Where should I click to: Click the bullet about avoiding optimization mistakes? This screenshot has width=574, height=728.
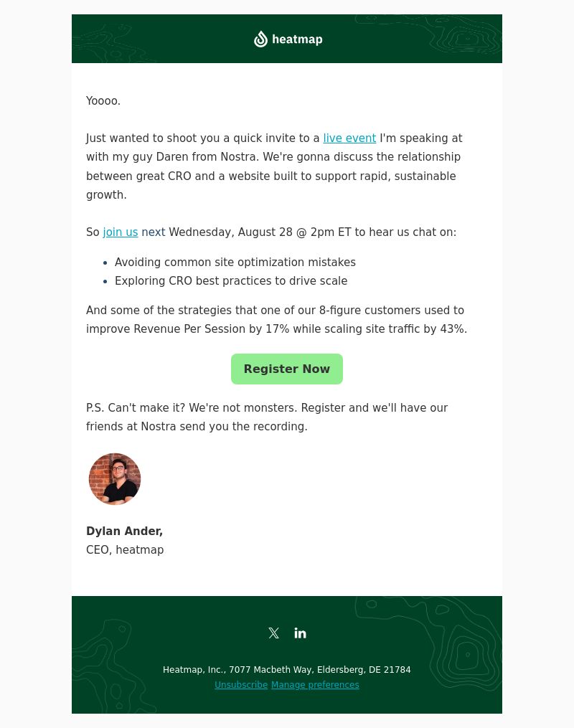point(235,263)
